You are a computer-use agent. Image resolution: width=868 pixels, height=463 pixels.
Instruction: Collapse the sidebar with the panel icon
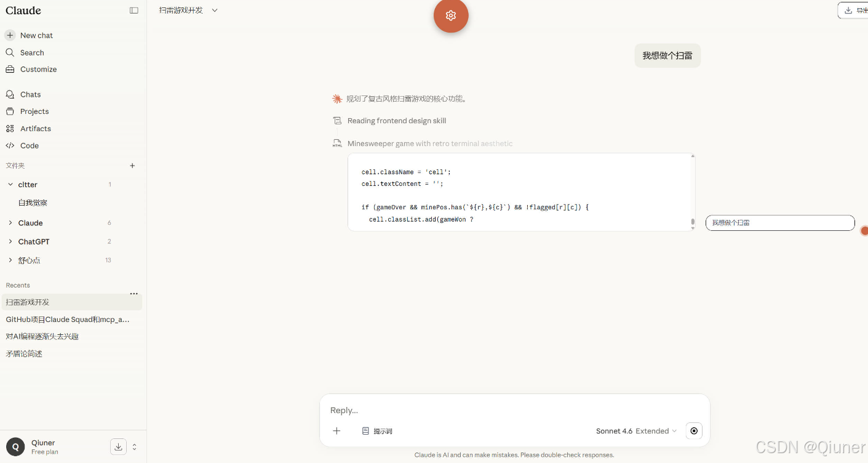pyautogui.click(x=134, y=10)
